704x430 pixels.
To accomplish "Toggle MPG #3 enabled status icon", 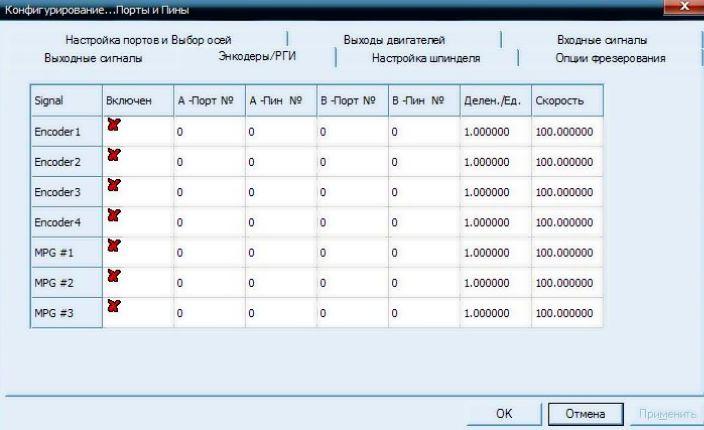I will [113, 305].
